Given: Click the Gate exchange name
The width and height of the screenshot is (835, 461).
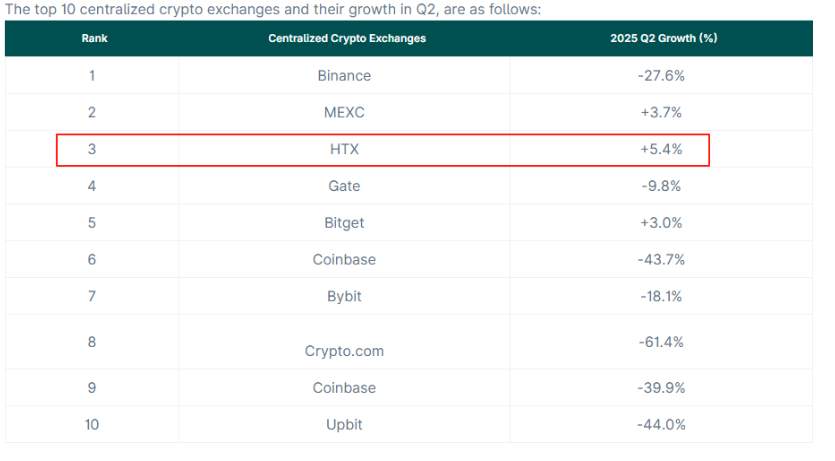Looking at the screenshot, I should point(344,186).
